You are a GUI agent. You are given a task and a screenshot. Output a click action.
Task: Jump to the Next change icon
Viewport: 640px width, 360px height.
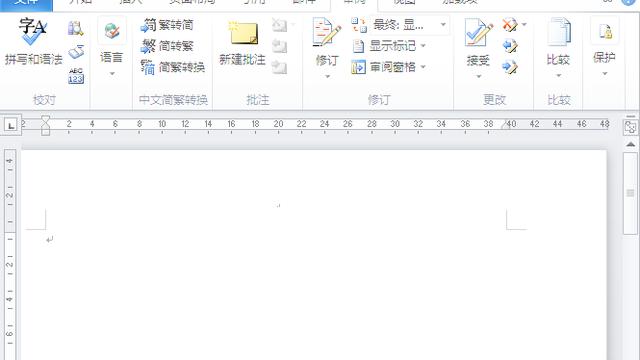[510, 67]
